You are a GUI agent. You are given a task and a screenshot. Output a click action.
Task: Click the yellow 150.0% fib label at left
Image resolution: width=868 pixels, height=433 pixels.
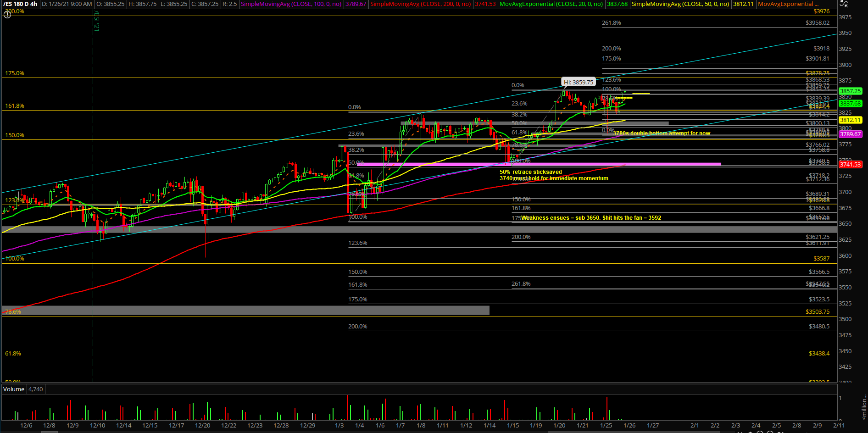coord(15,135)
